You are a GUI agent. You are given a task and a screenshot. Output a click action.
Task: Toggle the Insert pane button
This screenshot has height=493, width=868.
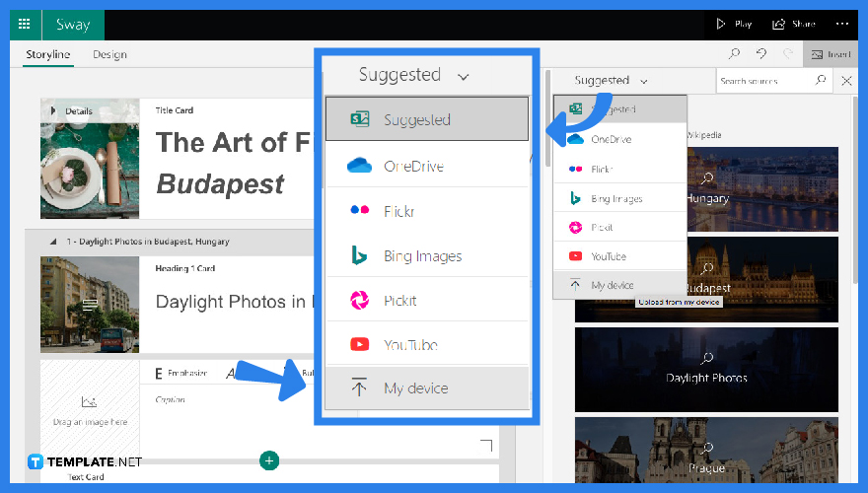[831, 54]
